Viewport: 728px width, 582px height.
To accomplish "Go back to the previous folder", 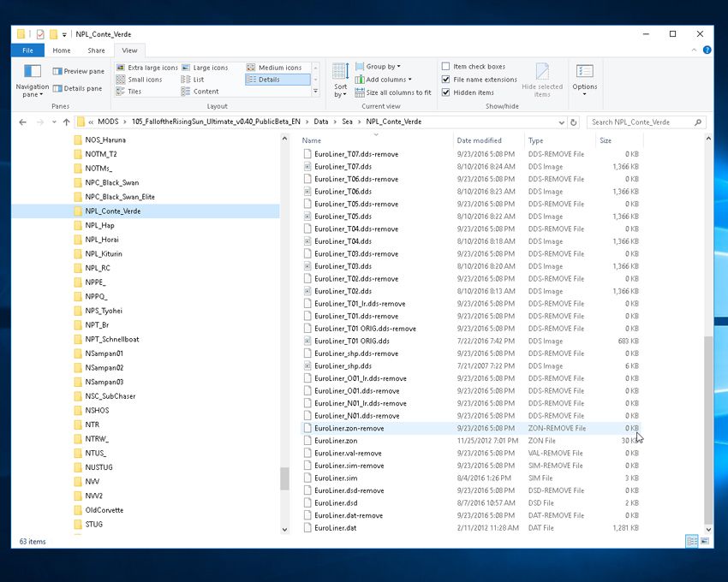I will tap(23, 122).
